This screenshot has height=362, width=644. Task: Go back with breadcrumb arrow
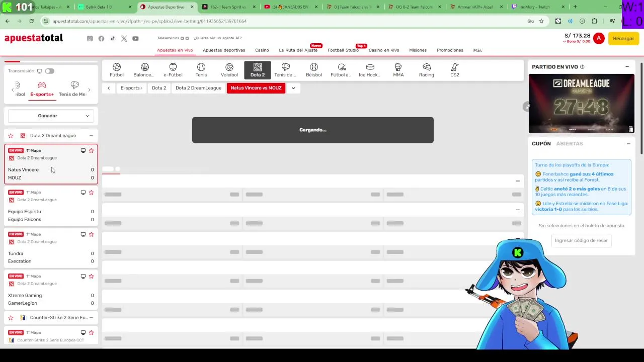click(109, 88)
